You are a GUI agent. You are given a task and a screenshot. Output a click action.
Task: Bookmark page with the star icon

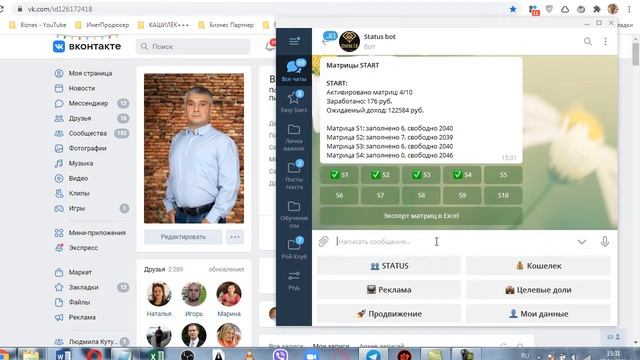tap(513, 9)
